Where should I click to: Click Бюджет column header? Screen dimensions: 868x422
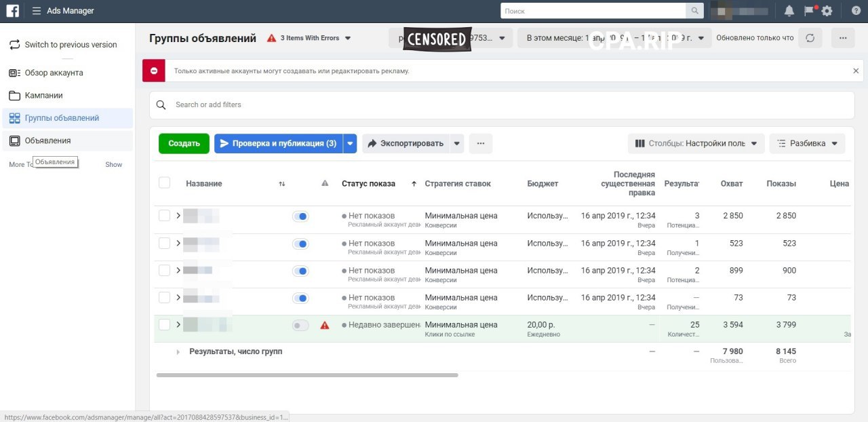(x=542, y=183)
